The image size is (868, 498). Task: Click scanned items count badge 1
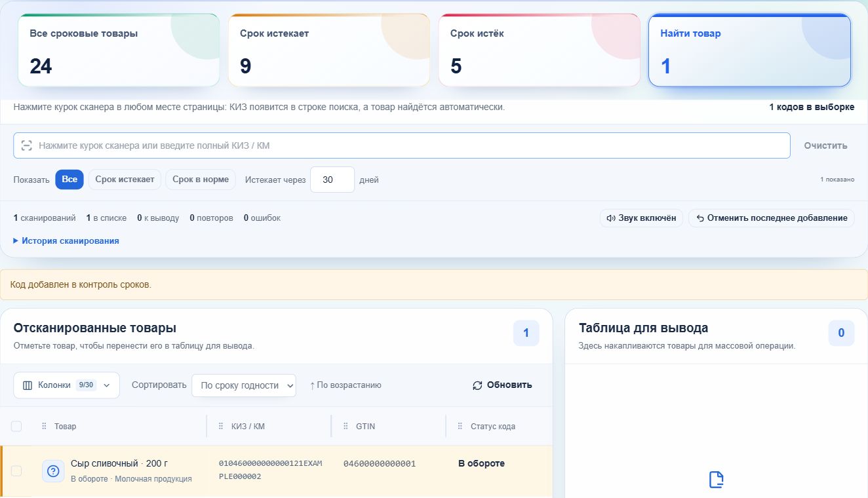pos(526,333)
